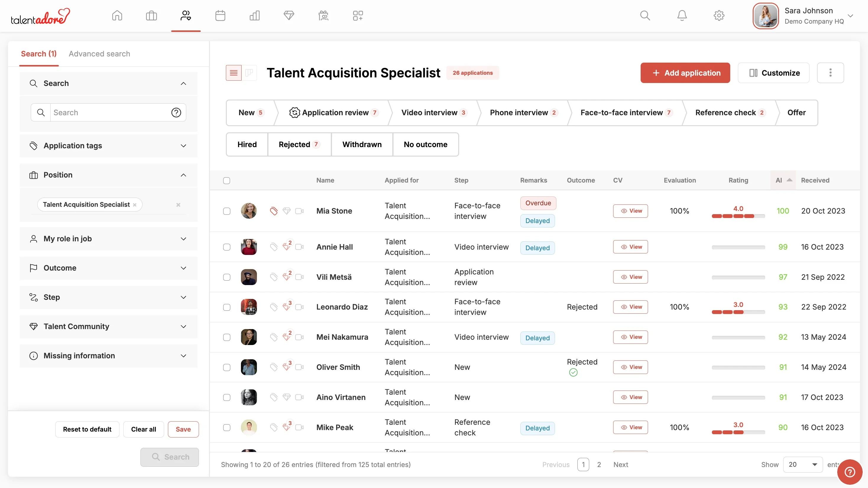Select Annie Hall's row checkbox
The image size is (868, 488).
click(227, 247)
